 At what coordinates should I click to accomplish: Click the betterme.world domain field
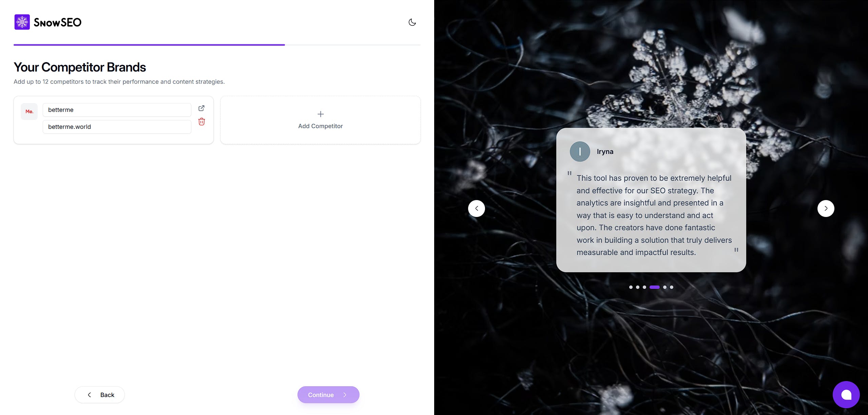117,127
